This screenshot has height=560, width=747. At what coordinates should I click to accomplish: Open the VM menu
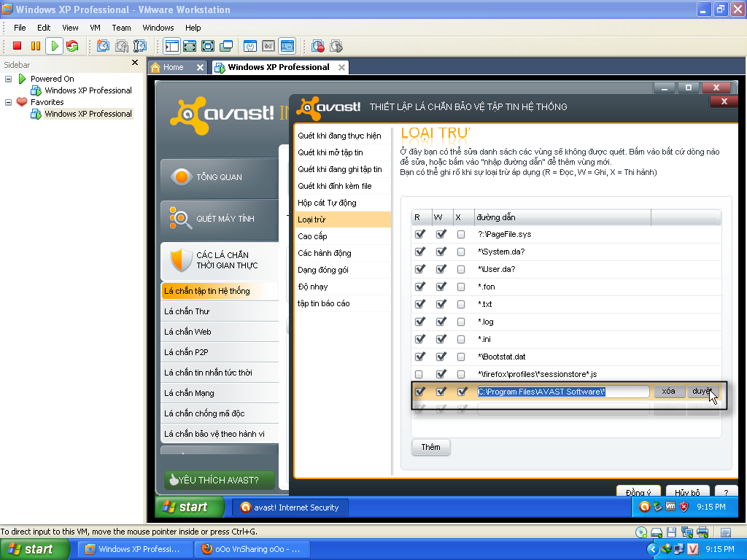tap(95, 28)
